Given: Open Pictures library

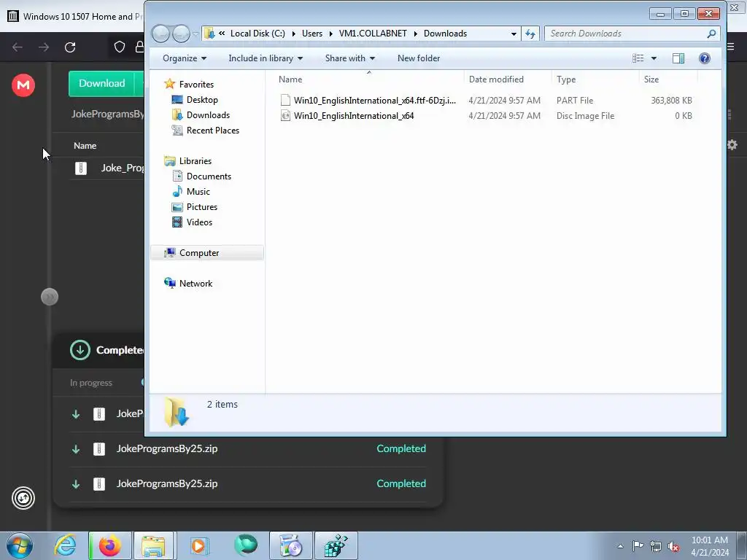Looking at the screenshot, I should tap(202, 206).
